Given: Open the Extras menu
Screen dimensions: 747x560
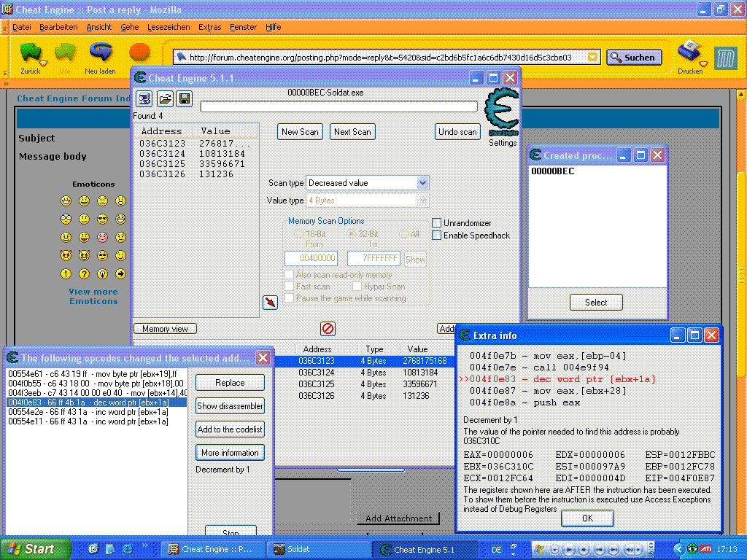Looking at the screenshot, I should tap(209, 27).
